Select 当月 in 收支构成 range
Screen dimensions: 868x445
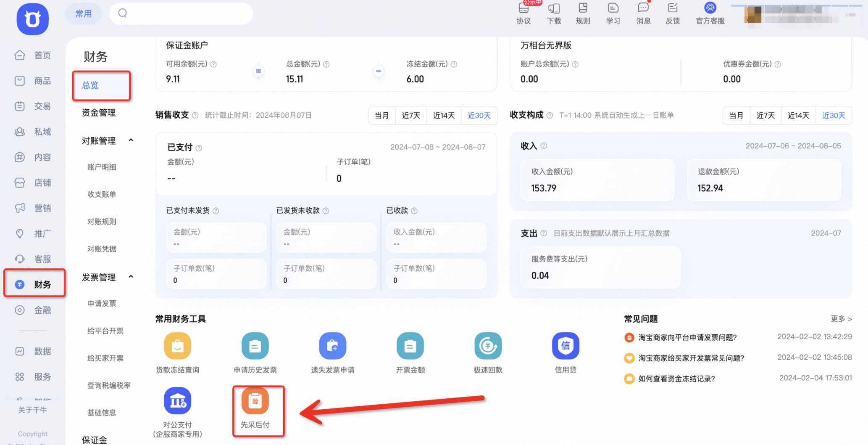(736, 115)
